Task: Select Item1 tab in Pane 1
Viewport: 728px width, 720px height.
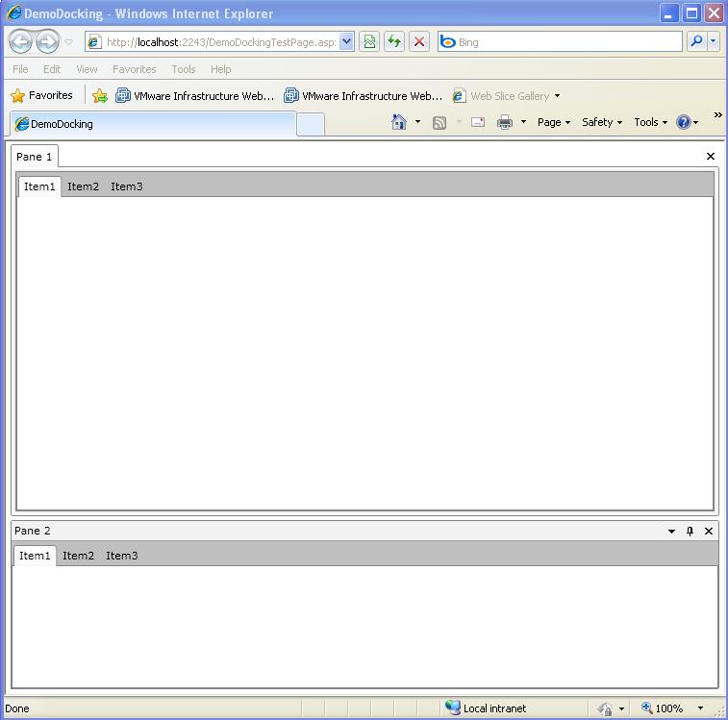Action: pos(39,186)
